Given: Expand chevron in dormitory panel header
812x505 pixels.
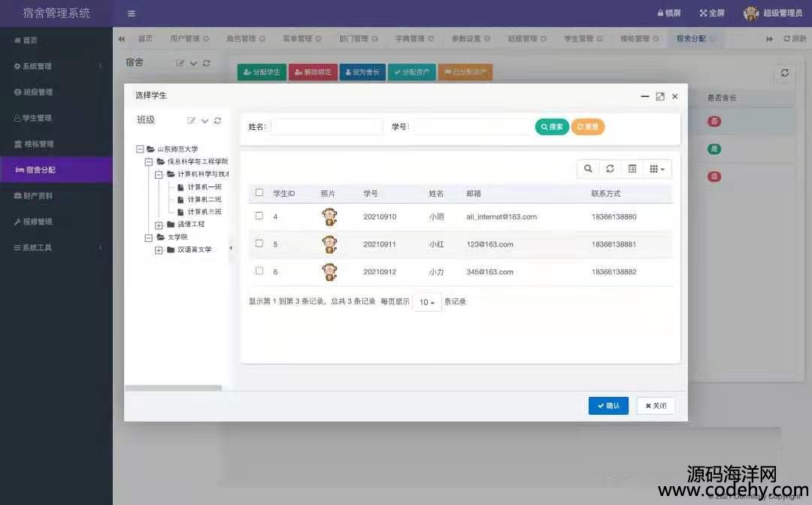Looking at the screenshot, I should (194, 63).
